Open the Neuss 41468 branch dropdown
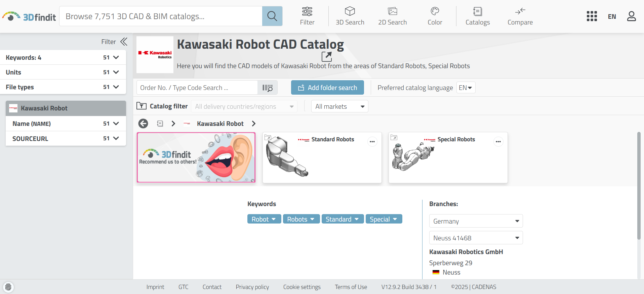The height and width of the screenshot is (294, 644). [x=476, y=238]
